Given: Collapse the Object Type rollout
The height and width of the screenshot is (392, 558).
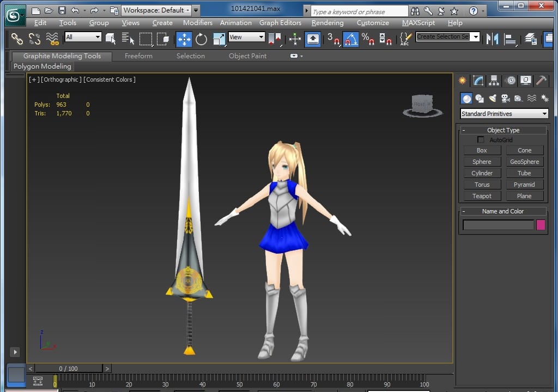Looking at the screenshot, I should [503, 130].
